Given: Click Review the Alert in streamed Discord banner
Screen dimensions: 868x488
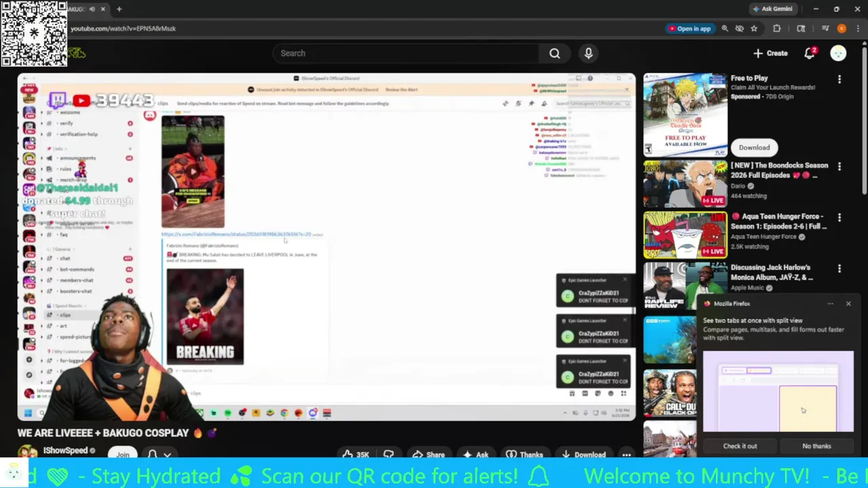Looking at the screenshot, I should pyautogui.click(x=401, y=89).
